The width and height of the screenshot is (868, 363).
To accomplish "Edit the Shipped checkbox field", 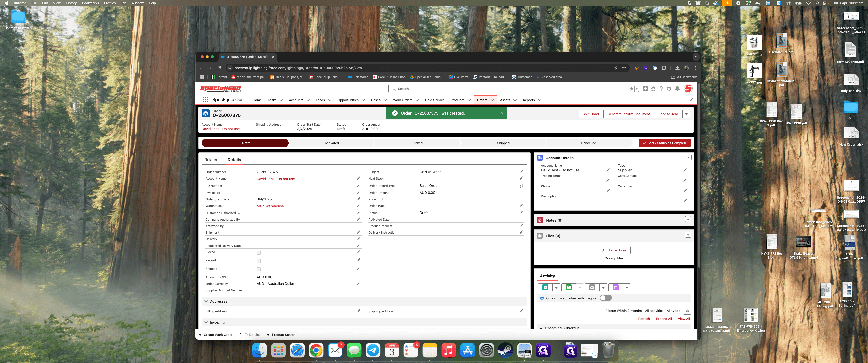I will click(358, 268).
